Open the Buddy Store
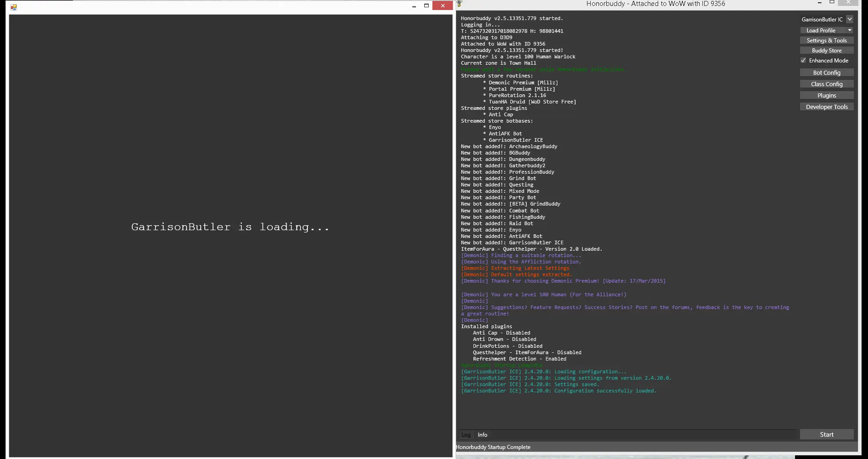 [x=826, y=51]
